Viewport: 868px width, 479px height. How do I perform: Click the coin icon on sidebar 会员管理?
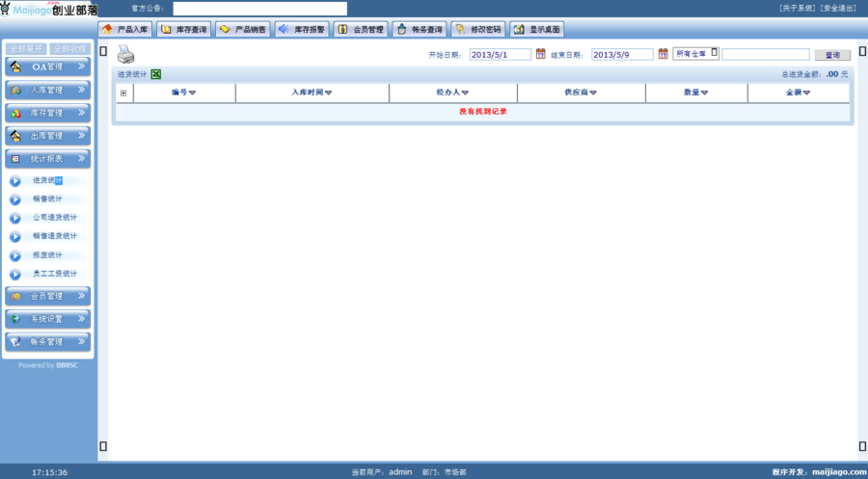point(16,297)
